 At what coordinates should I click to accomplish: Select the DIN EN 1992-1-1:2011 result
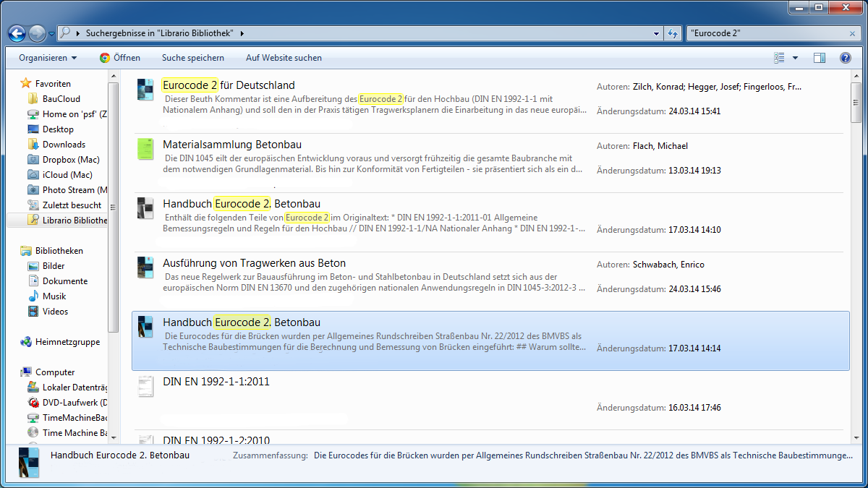[x=216, y=382]
